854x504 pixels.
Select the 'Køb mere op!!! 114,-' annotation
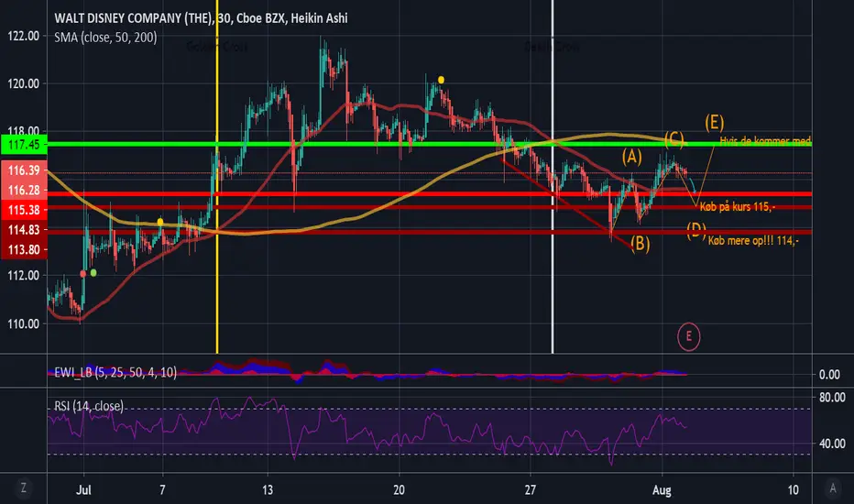[x=753, y=240]
